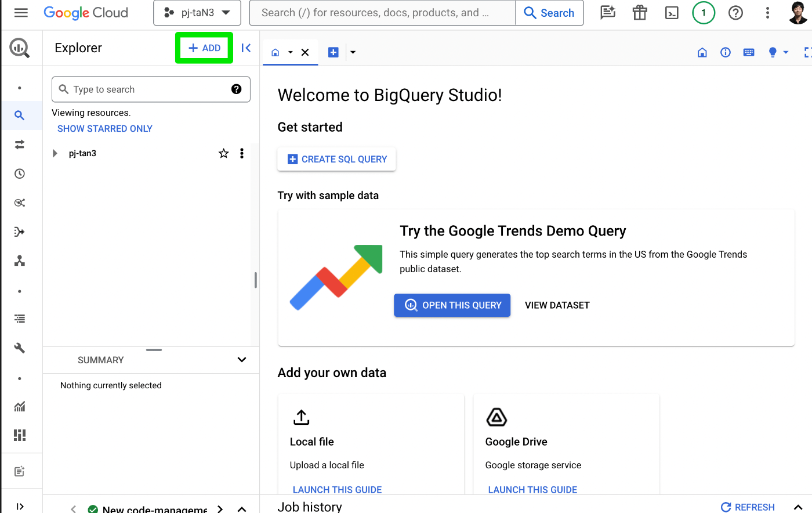Open the home tab dropdown arrow

point(291,52)
